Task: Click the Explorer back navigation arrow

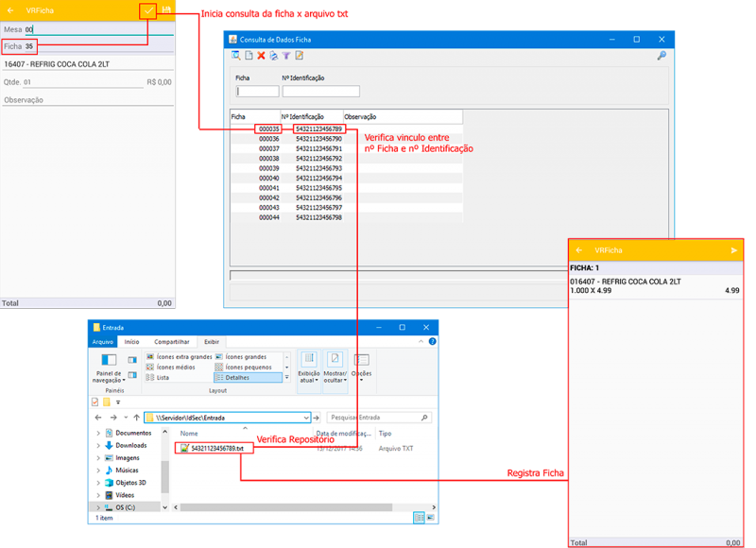Action: tap(98, 418)
